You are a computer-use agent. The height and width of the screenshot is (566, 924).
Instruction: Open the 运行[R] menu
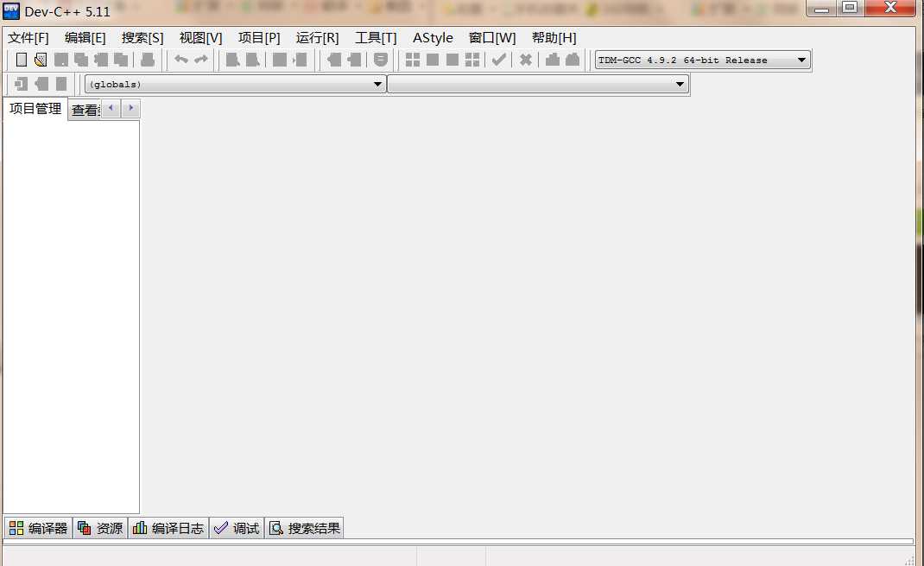point(317,38)
